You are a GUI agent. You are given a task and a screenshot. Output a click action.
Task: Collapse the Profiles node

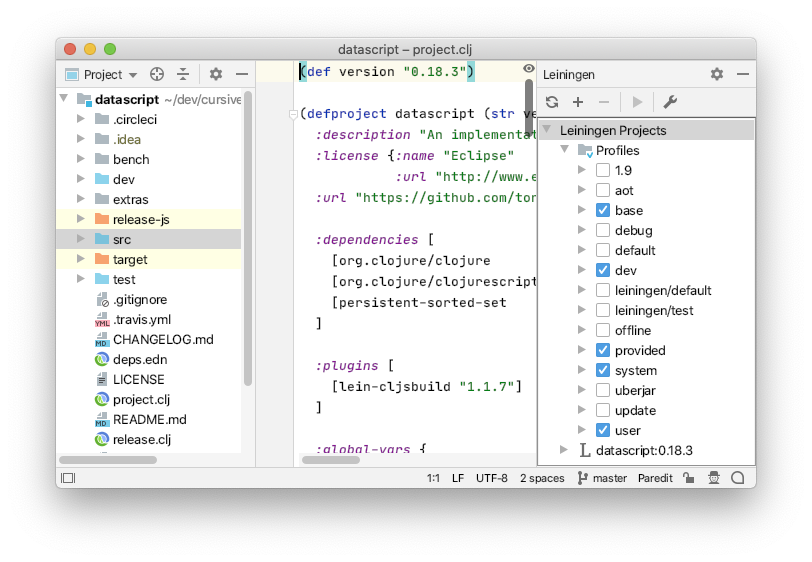coord(565,149)
